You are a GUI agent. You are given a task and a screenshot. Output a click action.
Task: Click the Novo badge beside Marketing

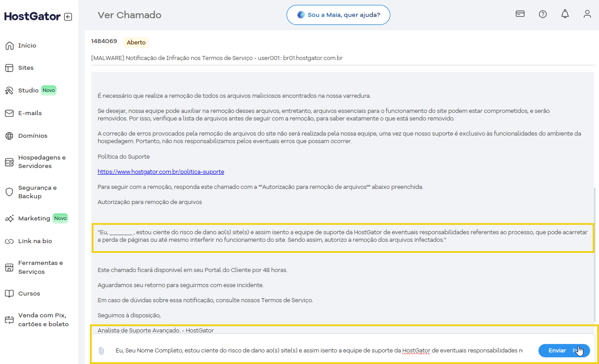click(60, 218)
